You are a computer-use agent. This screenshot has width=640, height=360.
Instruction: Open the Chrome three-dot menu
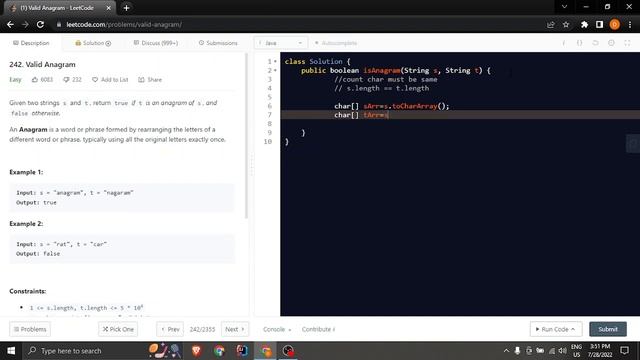(x=630, y=24)
